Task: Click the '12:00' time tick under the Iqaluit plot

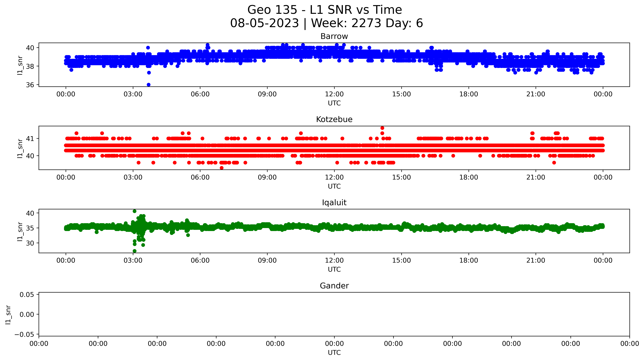Action: 334,261
